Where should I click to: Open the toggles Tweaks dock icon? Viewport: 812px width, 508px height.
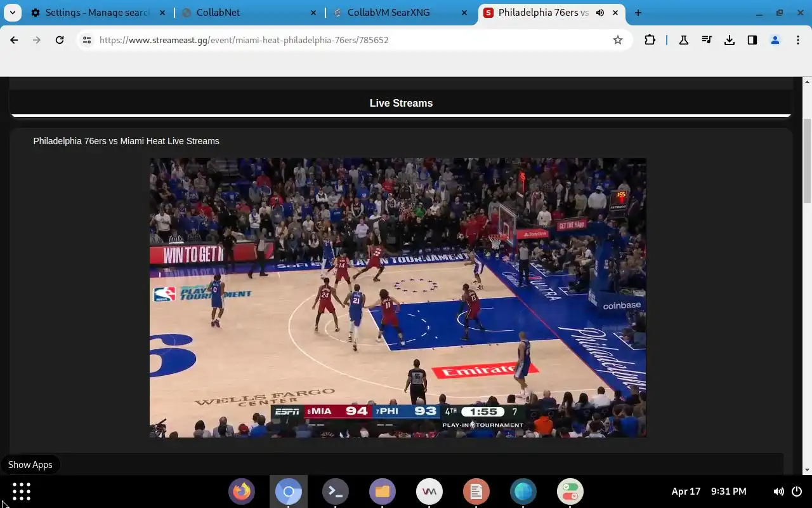pos(570,491)
